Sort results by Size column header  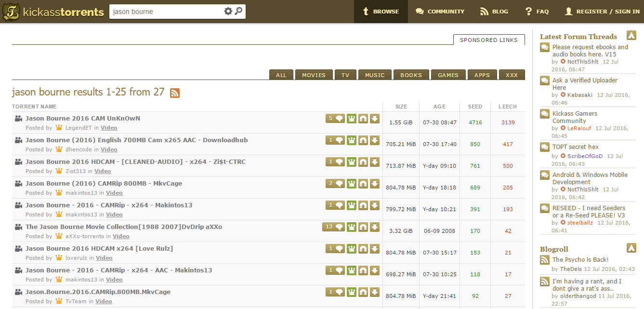(x=401, y=107)
